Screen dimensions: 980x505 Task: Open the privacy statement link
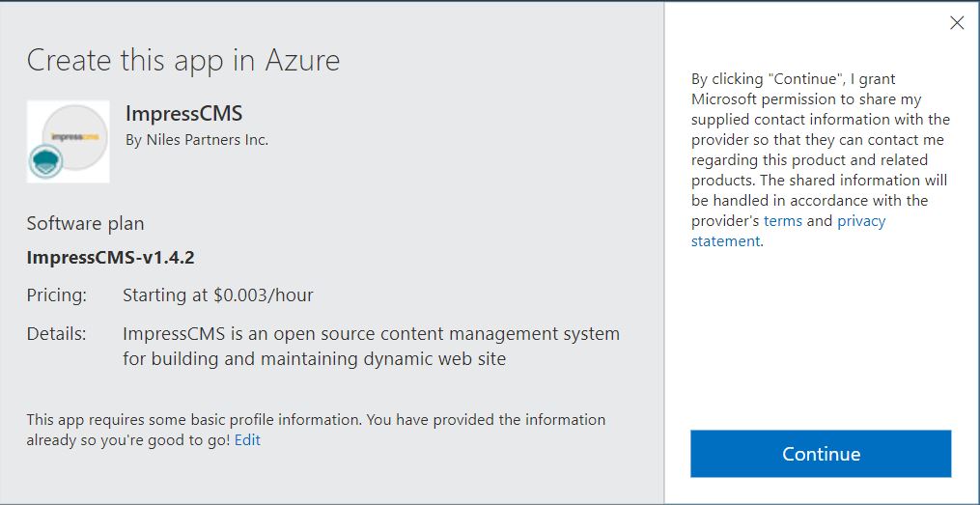coord(860,221)
